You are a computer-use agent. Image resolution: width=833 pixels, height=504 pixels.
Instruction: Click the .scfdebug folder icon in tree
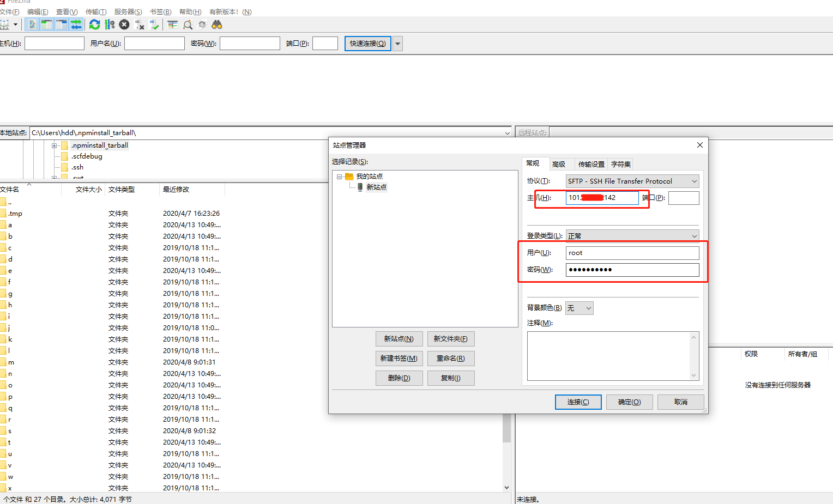pyautogui.click(x=65, y=156)
